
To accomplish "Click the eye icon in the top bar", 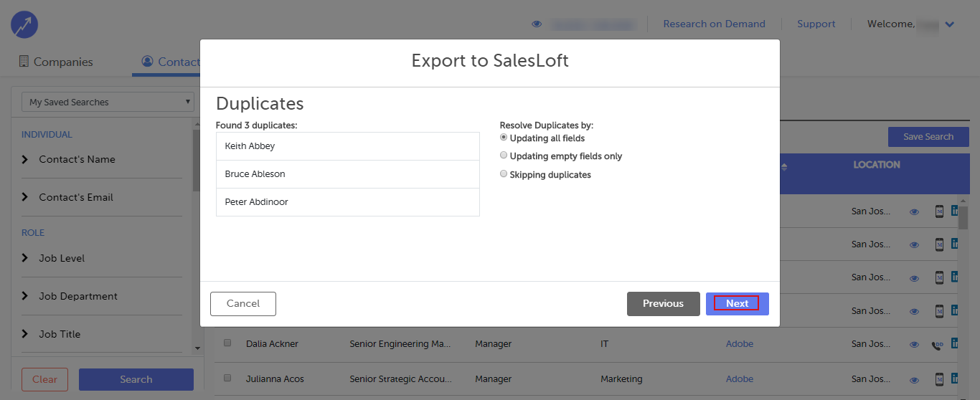I will tap(537, 24).
